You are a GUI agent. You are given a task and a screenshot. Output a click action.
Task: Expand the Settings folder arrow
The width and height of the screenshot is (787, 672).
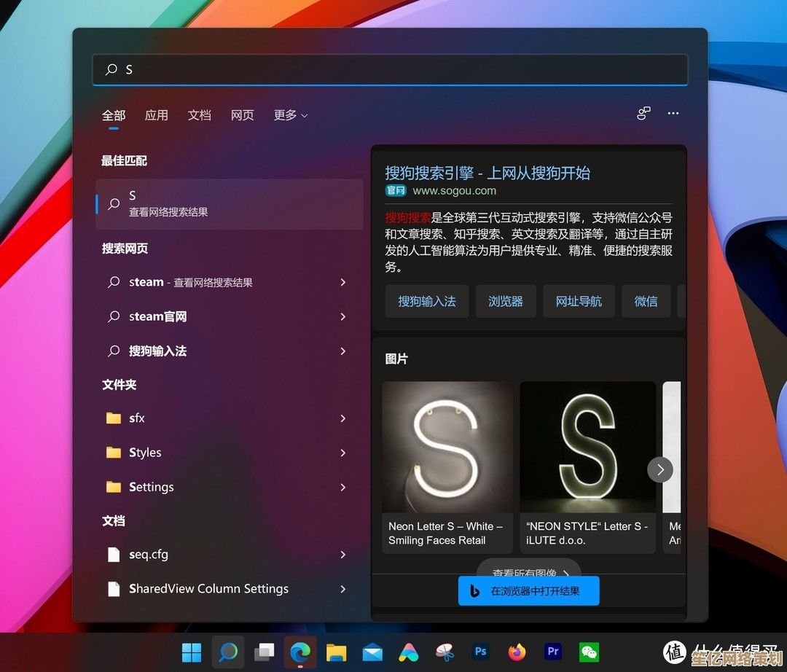[x=343, y=487]
